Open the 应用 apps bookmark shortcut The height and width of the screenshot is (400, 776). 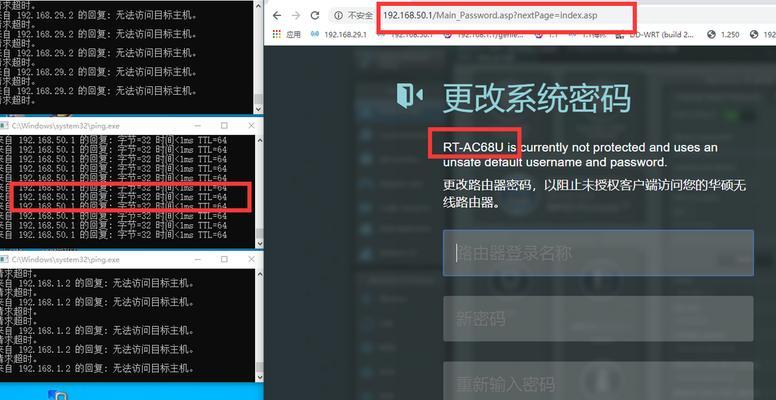point(288,35)
